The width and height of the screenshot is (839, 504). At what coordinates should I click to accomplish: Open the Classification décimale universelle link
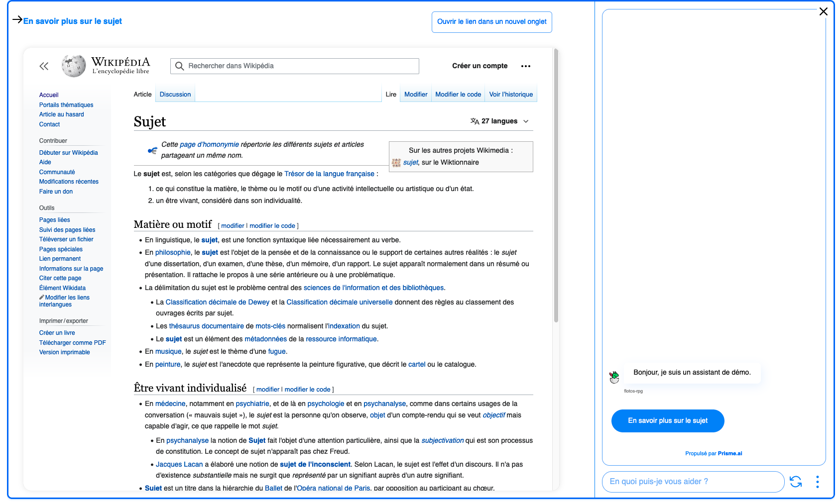point(340,302)
